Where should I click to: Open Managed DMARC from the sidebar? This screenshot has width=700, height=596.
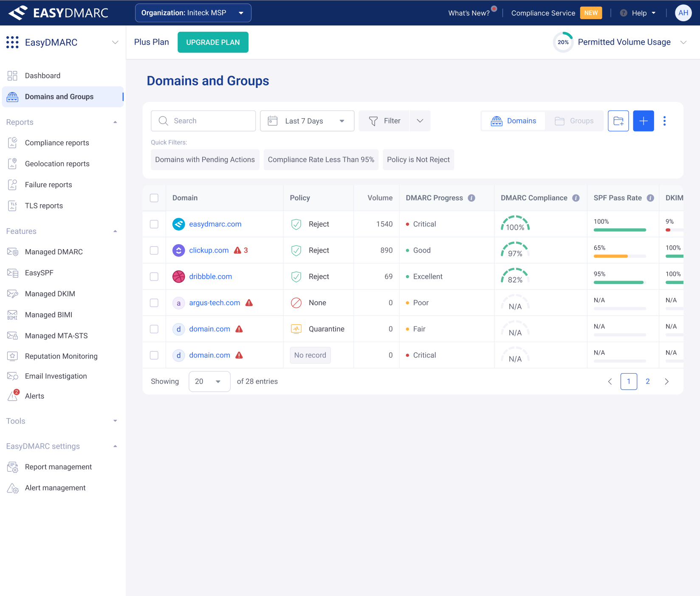click(54, 252)
